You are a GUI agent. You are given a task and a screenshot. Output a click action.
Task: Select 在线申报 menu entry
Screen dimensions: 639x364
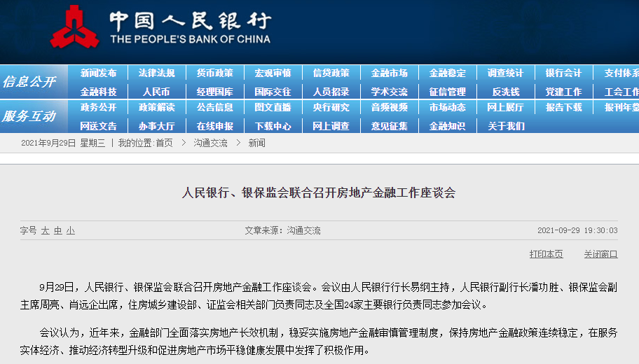(x=215, y=126)
